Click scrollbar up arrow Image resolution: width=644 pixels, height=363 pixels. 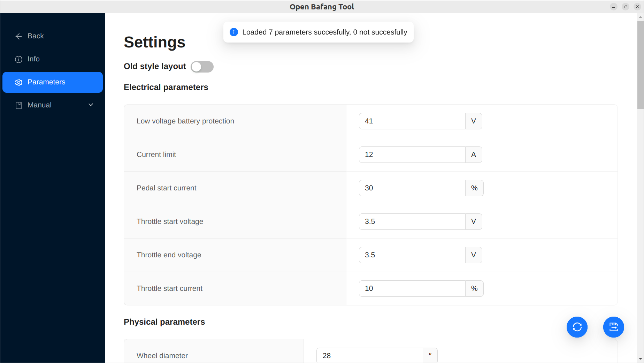(x=641, y=17)
